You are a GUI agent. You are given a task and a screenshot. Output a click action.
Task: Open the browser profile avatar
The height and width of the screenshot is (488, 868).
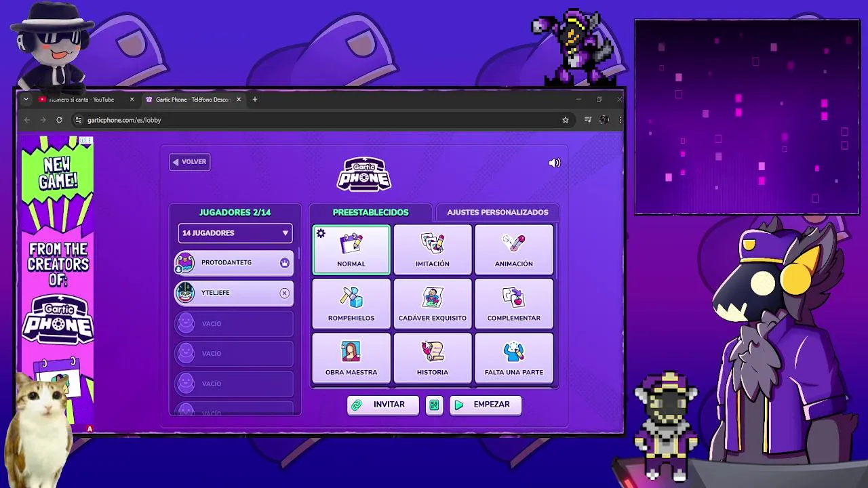tap(604, 120)
